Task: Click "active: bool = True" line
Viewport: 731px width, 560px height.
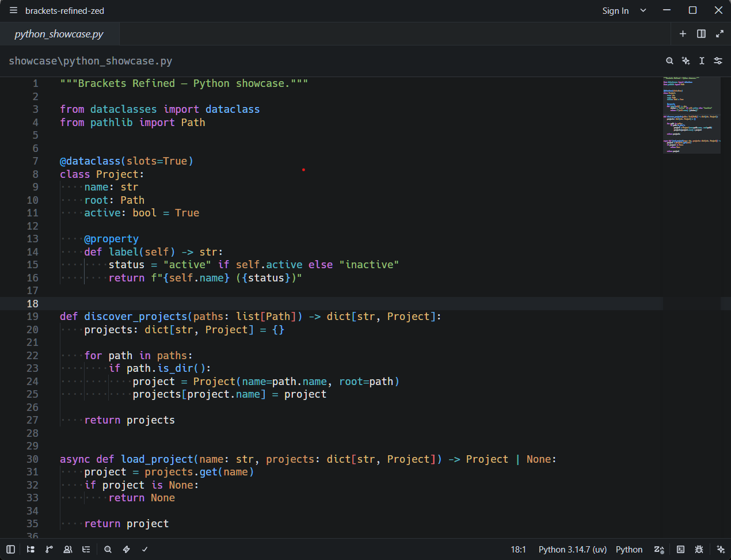Action: (x=142, y=213)
